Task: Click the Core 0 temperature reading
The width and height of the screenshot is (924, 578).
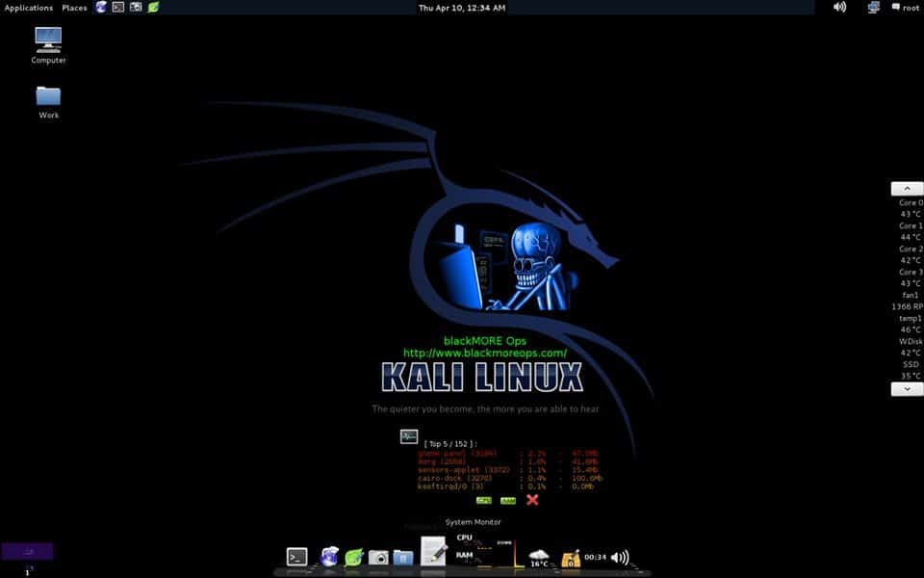Action: (x=911, y=208)
